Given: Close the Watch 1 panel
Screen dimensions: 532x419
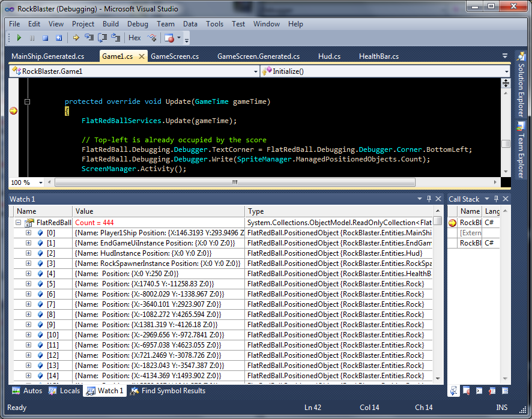Looking at the screenshot, I should coord(438,199).
